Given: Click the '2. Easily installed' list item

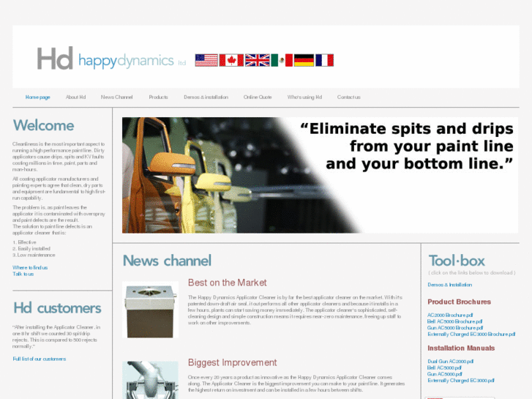Looking at the screenshot, I should point(31,249).
